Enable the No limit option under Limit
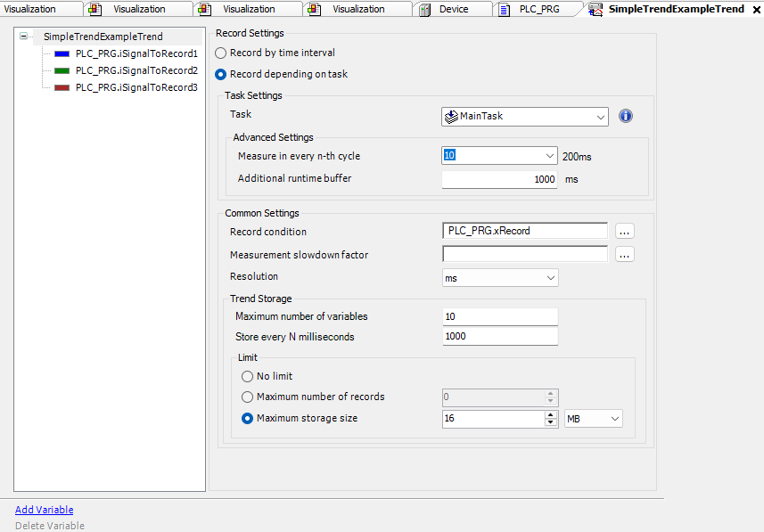This screenshot has width=764, height=532. tap(246, 376)
